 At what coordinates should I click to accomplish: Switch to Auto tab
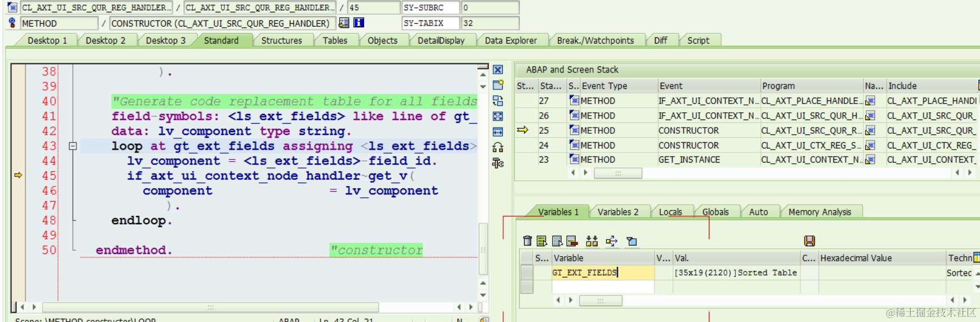tap(758, 211)
